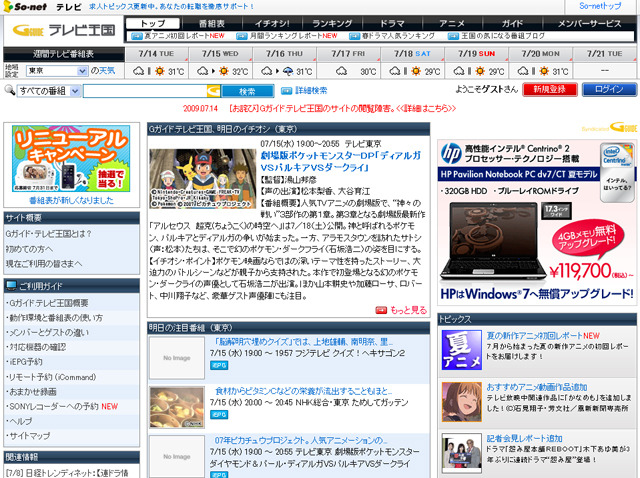
Task: Open 番組表が新しくなりました link
Action: [71, 200]
